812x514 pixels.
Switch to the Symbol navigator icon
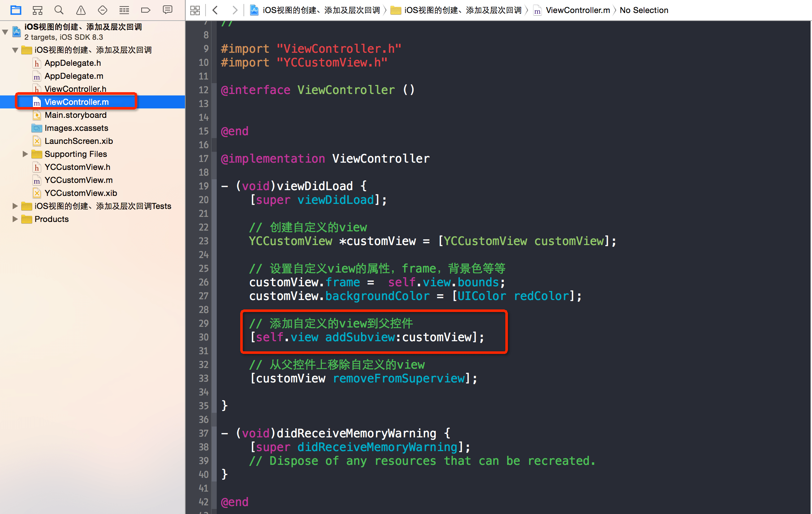pyautogui.click(x=38, y=10)
